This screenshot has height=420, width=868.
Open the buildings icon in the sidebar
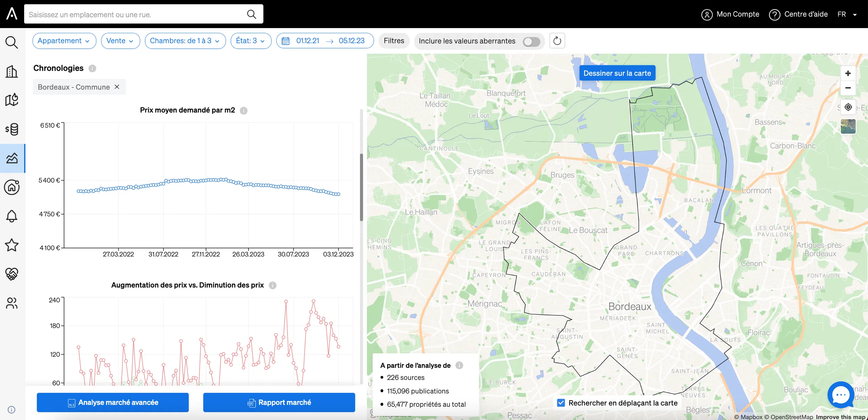tap(12, 71)
